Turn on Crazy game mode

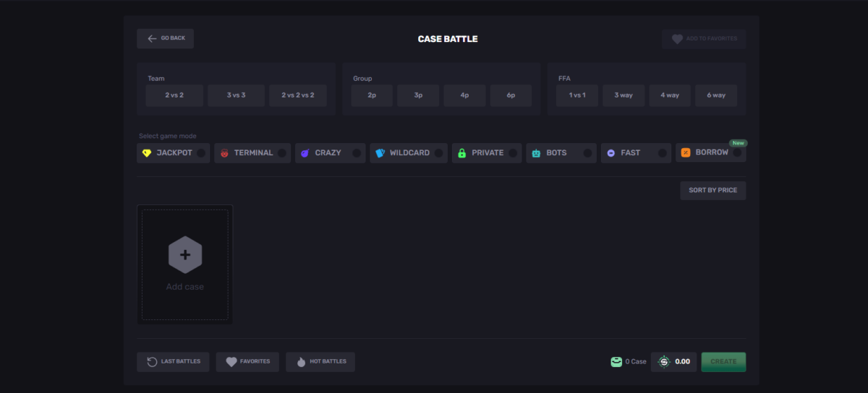coord(357,153)
